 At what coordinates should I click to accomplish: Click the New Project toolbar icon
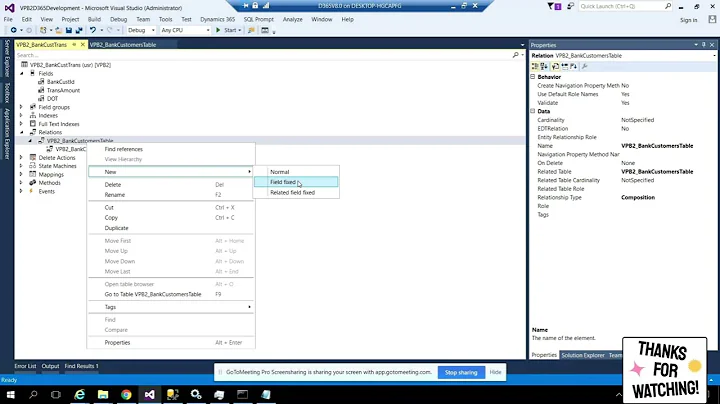point(43,30)
